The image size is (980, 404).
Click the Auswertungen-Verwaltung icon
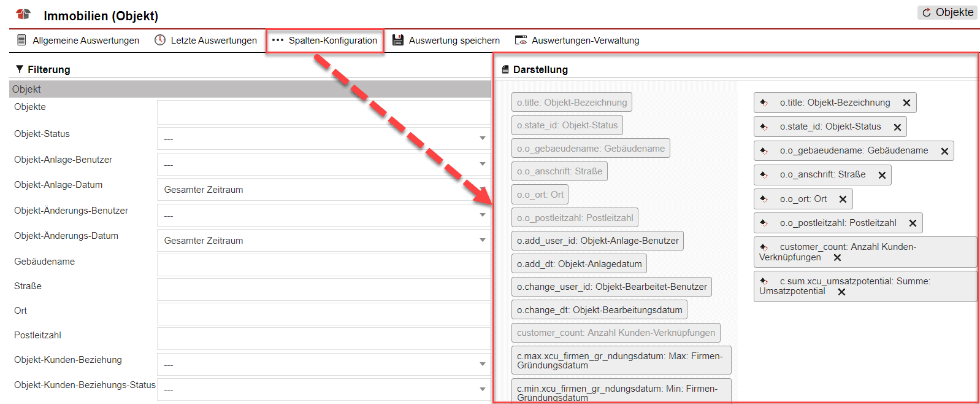pyautogui.click(x=521, y=41)
